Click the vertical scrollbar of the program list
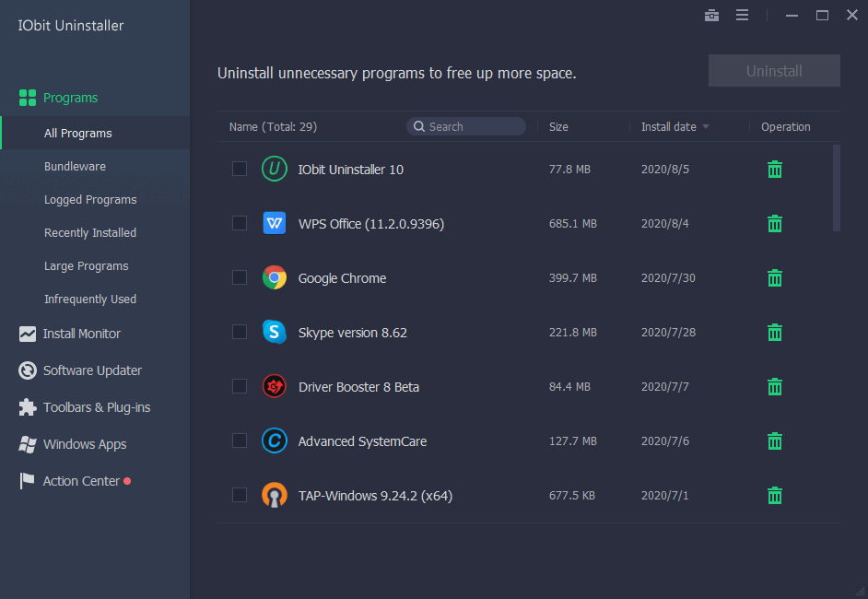The height and width of the screenshot is (599, 868). pyautogui.click(x=837, y=188)
